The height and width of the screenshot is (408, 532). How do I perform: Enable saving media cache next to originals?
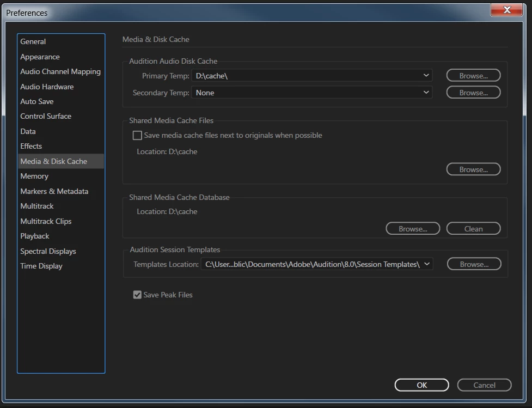point(137,136)
